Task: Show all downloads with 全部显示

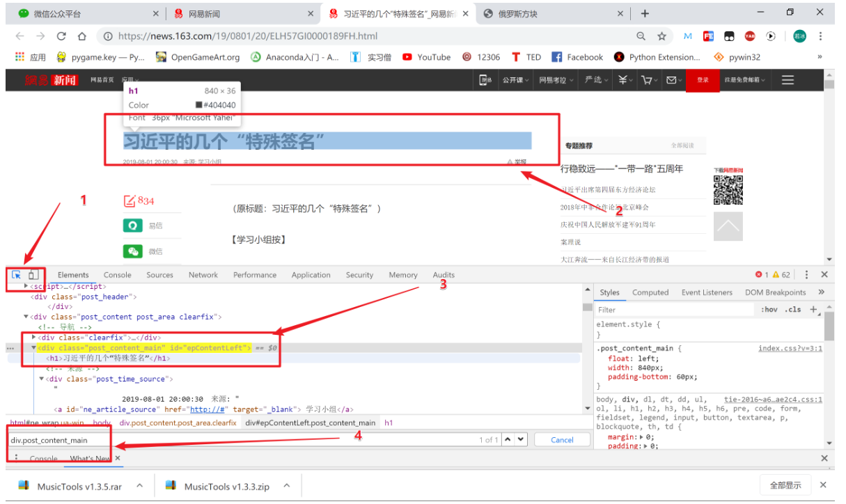Action: (x=785, y=485)
